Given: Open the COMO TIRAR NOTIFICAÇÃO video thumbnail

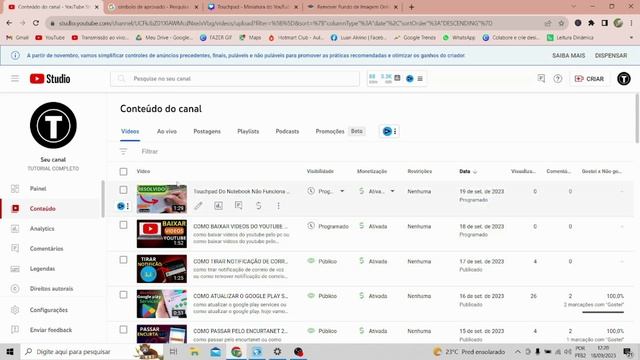Looking at the screenshot, I should tap(162, 269).
